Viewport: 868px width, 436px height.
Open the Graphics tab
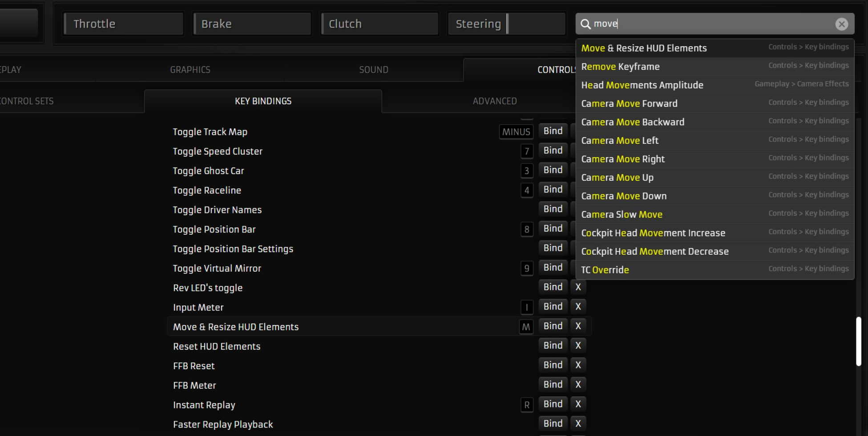(x=190, y=70)
